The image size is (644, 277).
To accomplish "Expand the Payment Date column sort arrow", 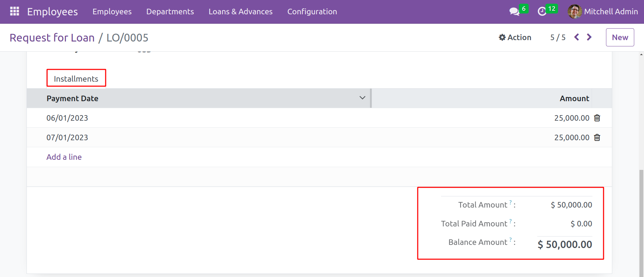I will coord(362,98).
